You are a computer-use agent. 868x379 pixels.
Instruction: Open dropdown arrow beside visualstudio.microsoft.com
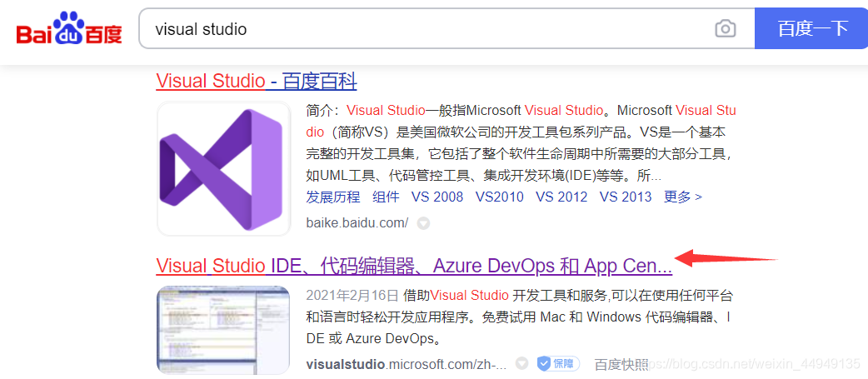click(x=521, y=364)
